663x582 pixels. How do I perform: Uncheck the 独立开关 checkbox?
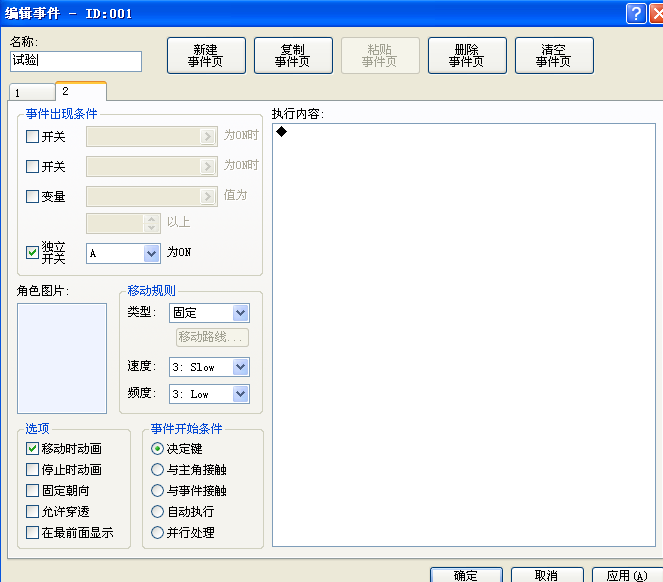click(32, 253)
